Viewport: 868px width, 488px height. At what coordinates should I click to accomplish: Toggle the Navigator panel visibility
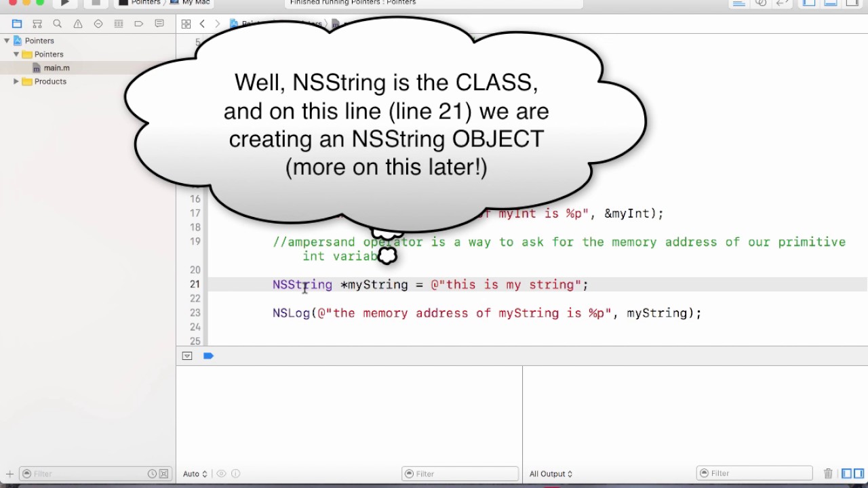click(809, 3)
